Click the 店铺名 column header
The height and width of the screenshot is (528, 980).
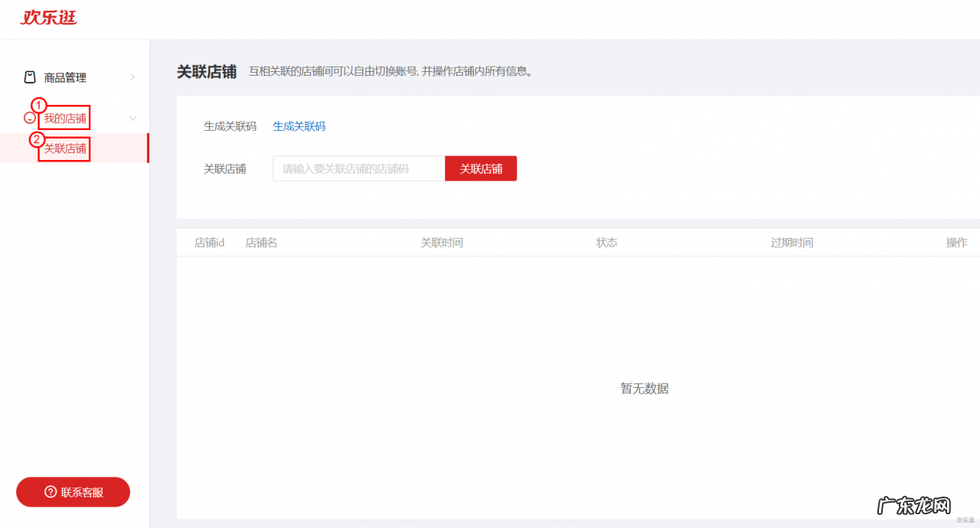click(x=261, y=242)
